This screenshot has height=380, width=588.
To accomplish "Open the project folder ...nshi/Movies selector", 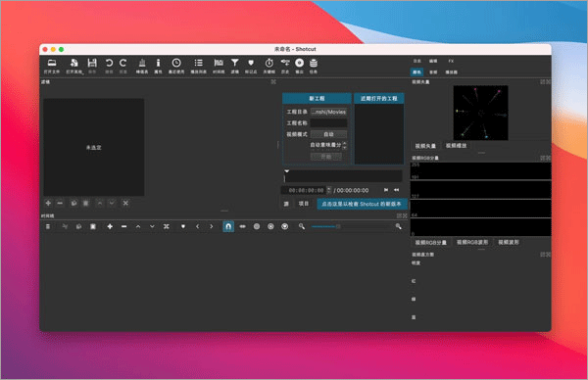I will [328, 112].
